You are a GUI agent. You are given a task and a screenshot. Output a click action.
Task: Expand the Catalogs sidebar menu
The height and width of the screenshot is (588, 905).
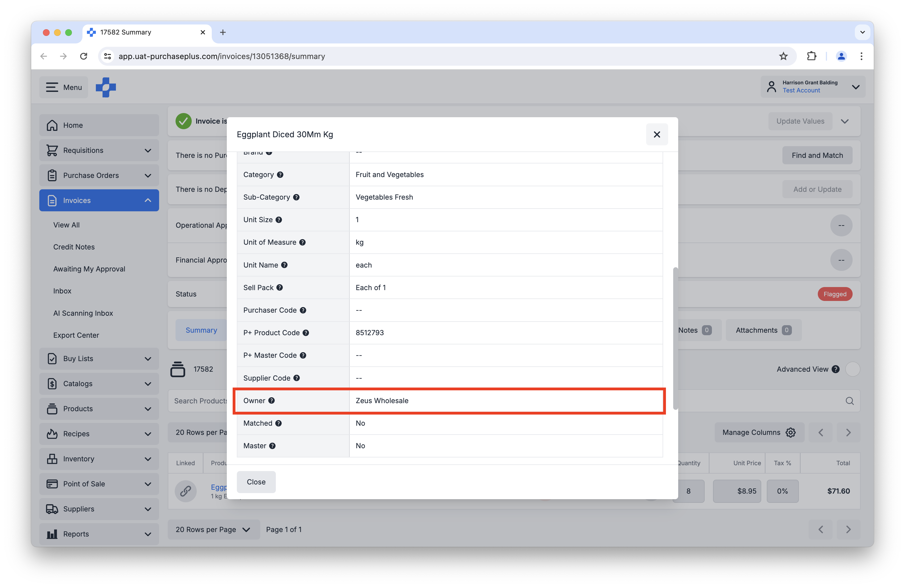coord(99,384)
